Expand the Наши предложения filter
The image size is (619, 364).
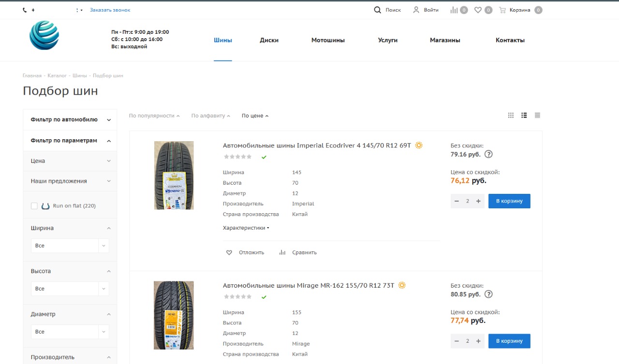[x=70, y=181]
